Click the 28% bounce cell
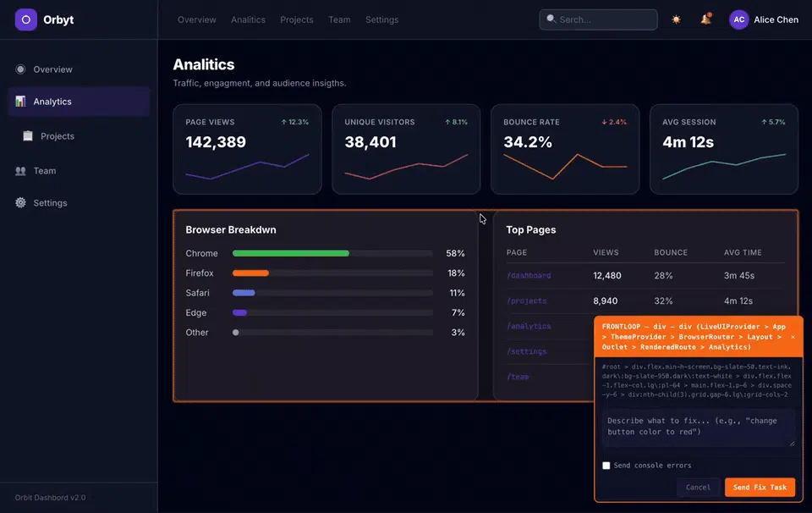812x513 pixels. (663, 276)
